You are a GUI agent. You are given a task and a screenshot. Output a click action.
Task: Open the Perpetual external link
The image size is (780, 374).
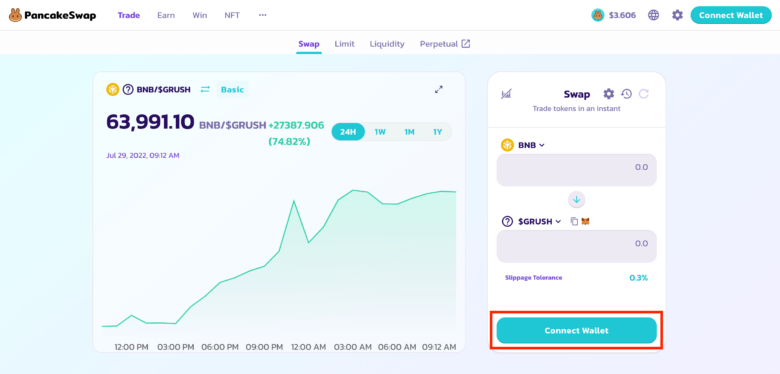click(445, 44)
